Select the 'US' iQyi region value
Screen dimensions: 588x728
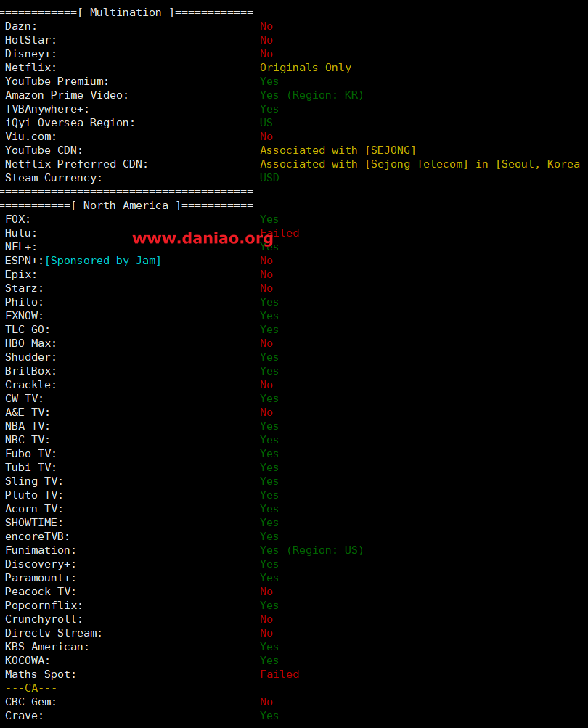pyautogui.click(x=266, y=123)
